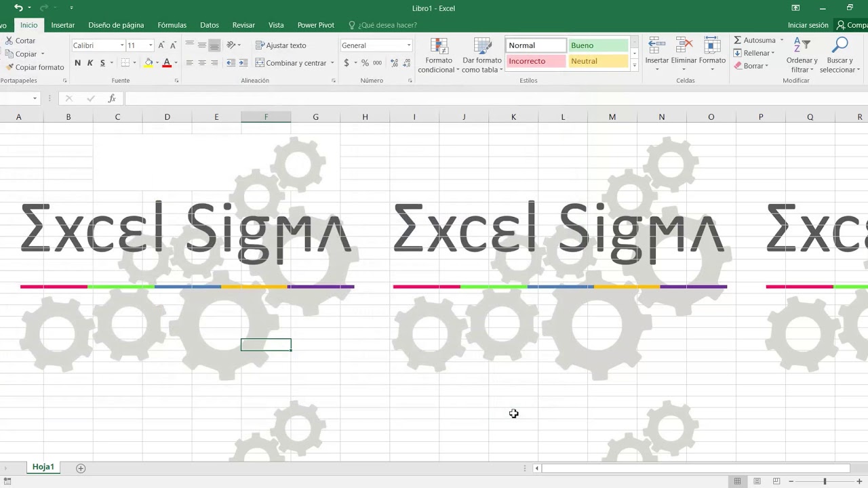Apply currency ($) number format
Screen dimensions: 868x488
347,63
